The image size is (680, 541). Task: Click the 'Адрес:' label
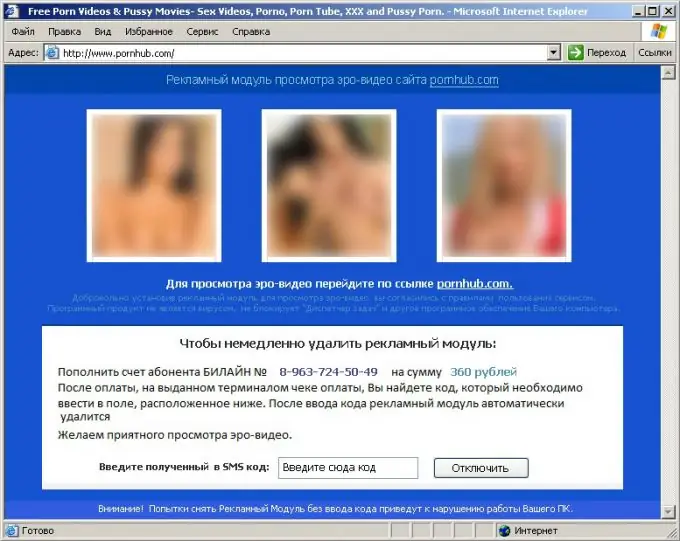click(23, 53)
